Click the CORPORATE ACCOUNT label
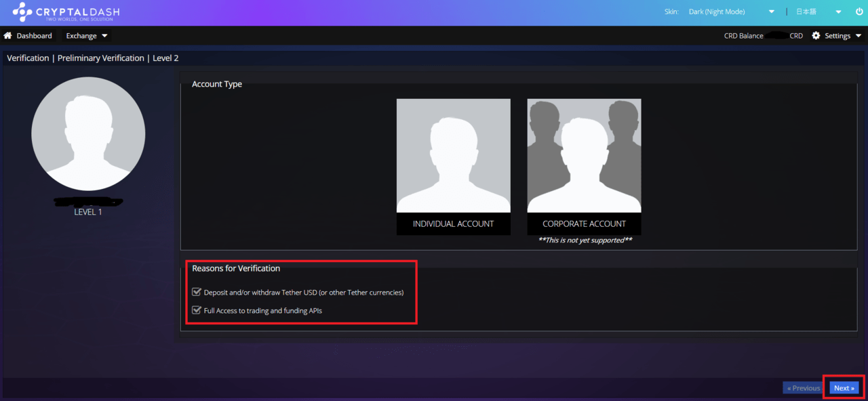868x401 pixels. point(584,224)
